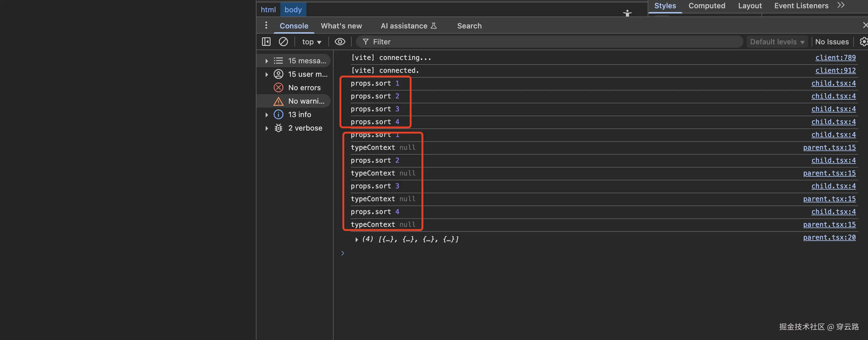This screenshot has width=868, height=340.
Task: Click the No errors sidebar item
Action: click(x=304, y=87)
